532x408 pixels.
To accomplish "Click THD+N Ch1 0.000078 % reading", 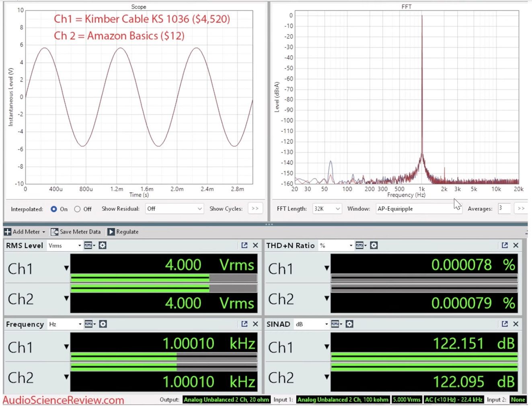I will pos(473,265).
